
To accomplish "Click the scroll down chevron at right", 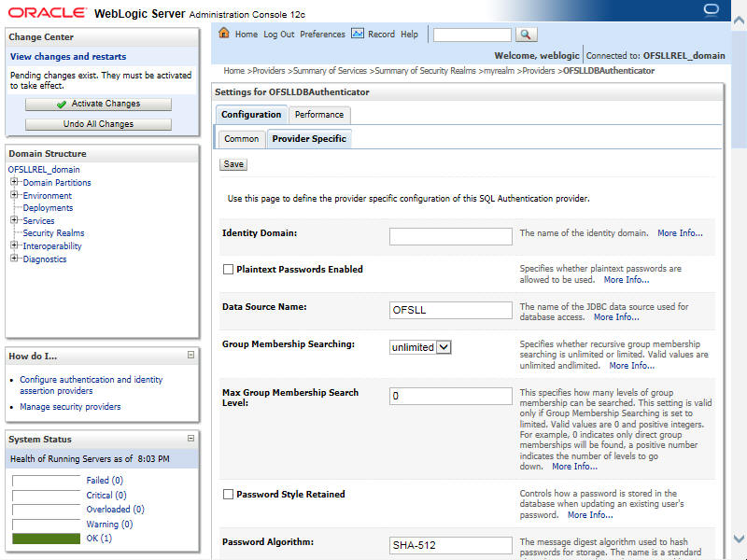I will (739, 539).
